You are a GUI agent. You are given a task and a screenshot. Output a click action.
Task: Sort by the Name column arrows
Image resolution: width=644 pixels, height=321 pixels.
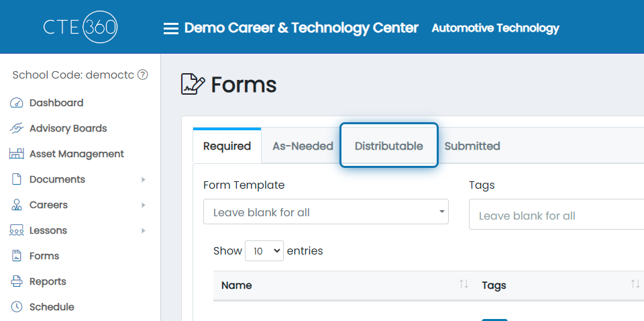[x=464, y=284]
